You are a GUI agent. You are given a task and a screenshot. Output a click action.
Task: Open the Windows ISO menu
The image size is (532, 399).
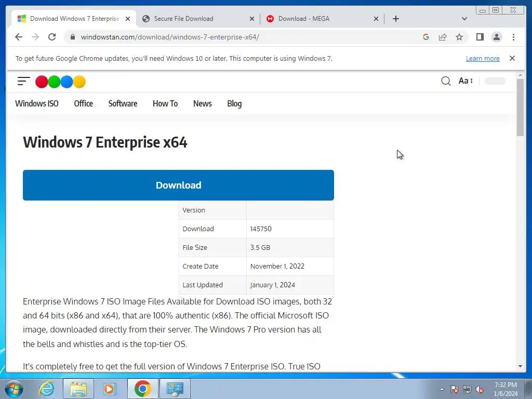37,103
